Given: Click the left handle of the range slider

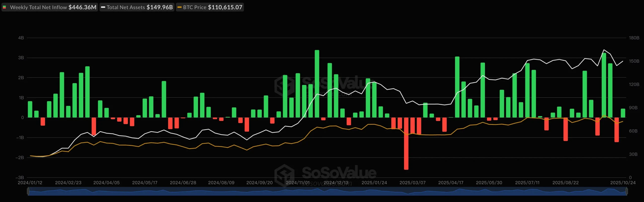Looking at the screenshot, I should click(x=28, y=191).
